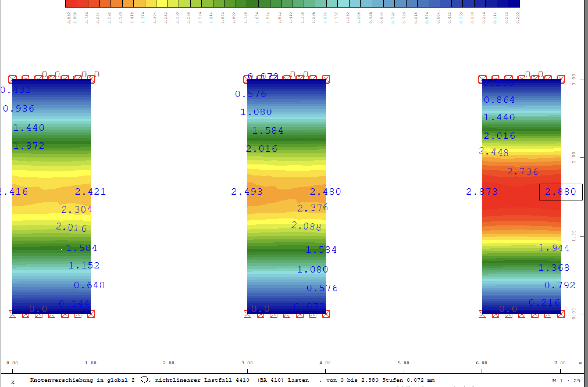Viewport: 588px width, 387px height.
Task: Click the 2.088 contour label
Action: 307,226
